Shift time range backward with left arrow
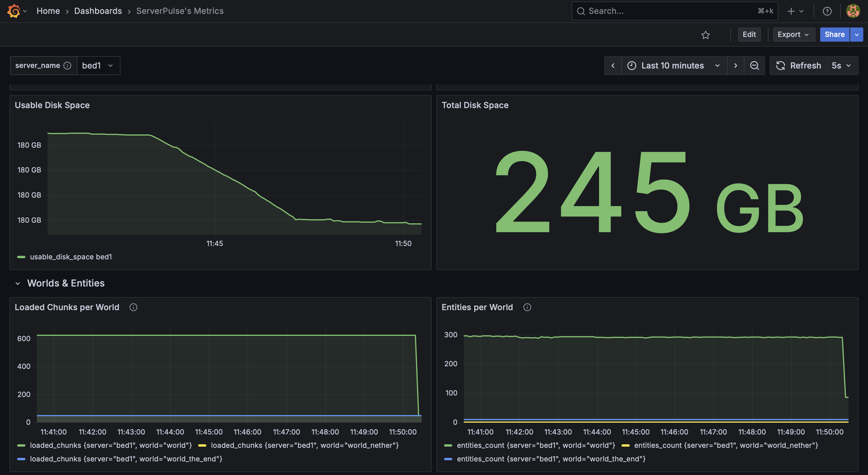Screen dimensions: 868x475 point(613,65)
